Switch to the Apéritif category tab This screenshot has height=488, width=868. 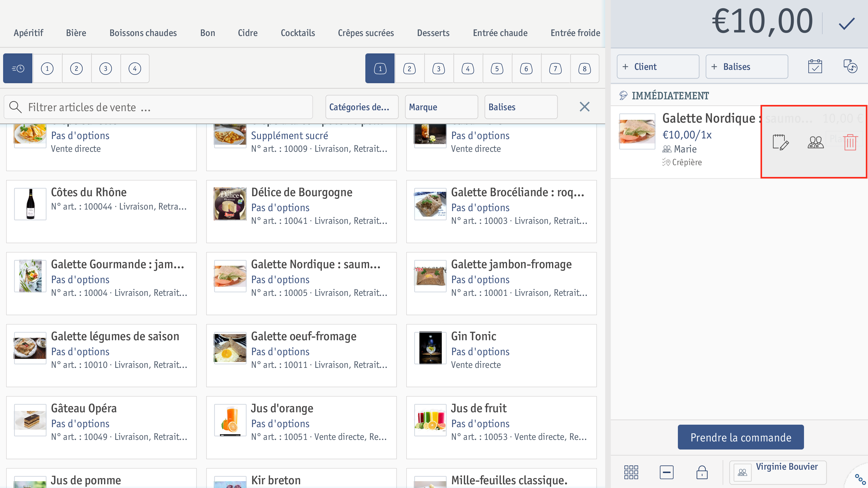pyautogui.click(x=28, y=33)
